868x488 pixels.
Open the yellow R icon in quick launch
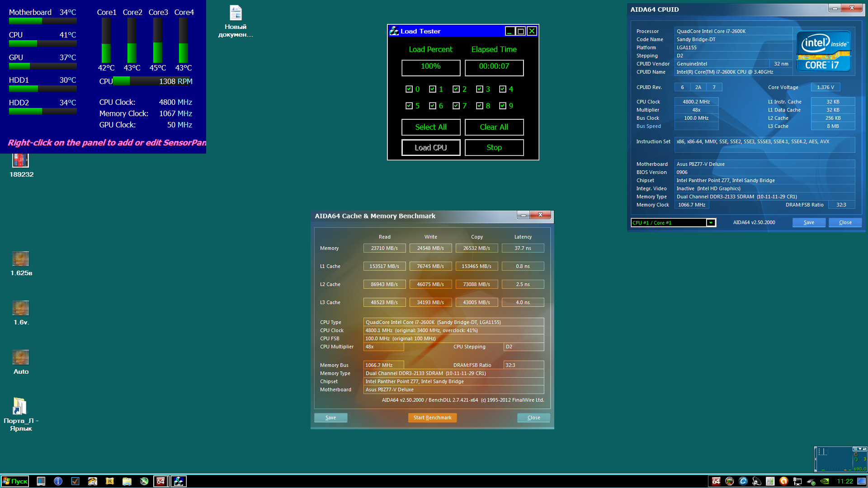click(109, 481)
